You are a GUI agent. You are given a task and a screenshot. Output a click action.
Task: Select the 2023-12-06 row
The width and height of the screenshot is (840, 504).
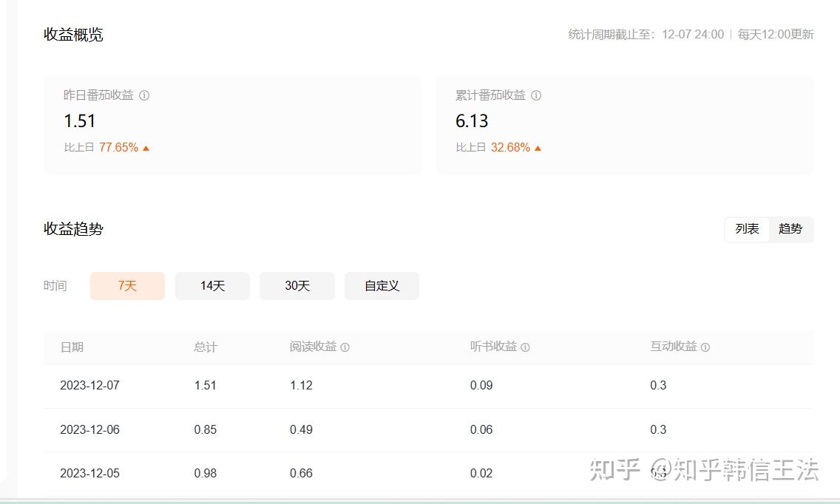coord(429,429)
